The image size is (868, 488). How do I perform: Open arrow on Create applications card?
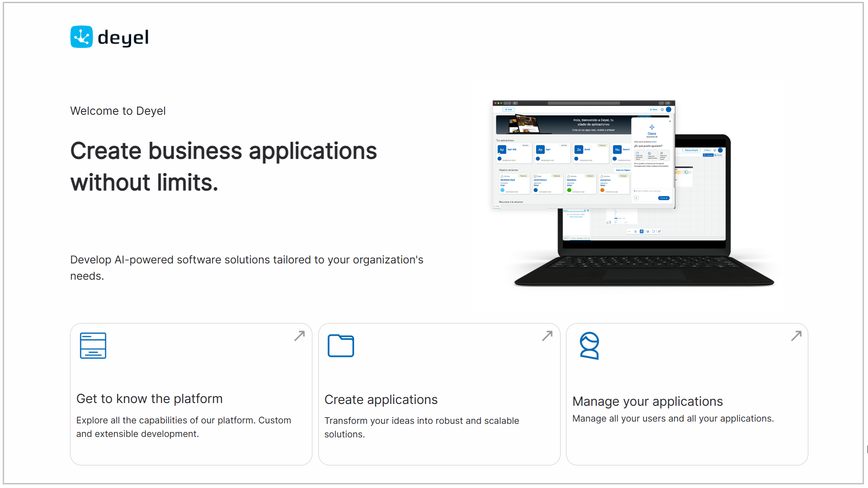(547, 336)
